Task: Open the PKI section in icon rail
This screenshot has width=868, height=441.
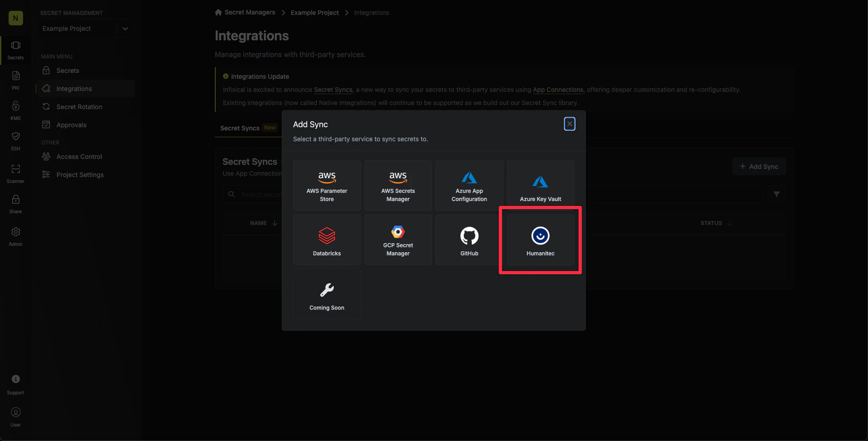Action: pos(16,81)
